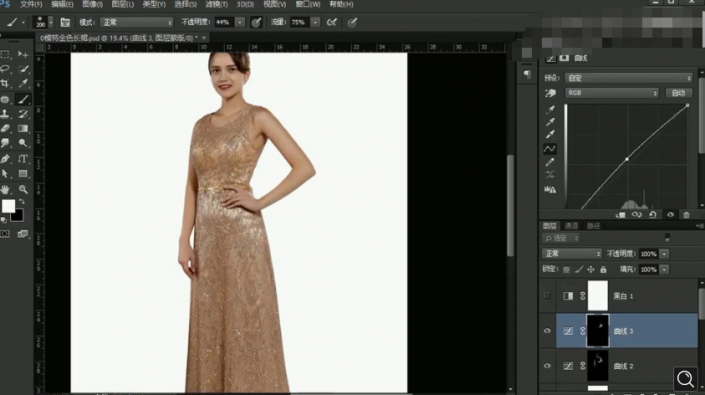This screenshot has width=705, height=395.
Task: Toggle pressure for opacity in options bar
Action: [256, 22]
